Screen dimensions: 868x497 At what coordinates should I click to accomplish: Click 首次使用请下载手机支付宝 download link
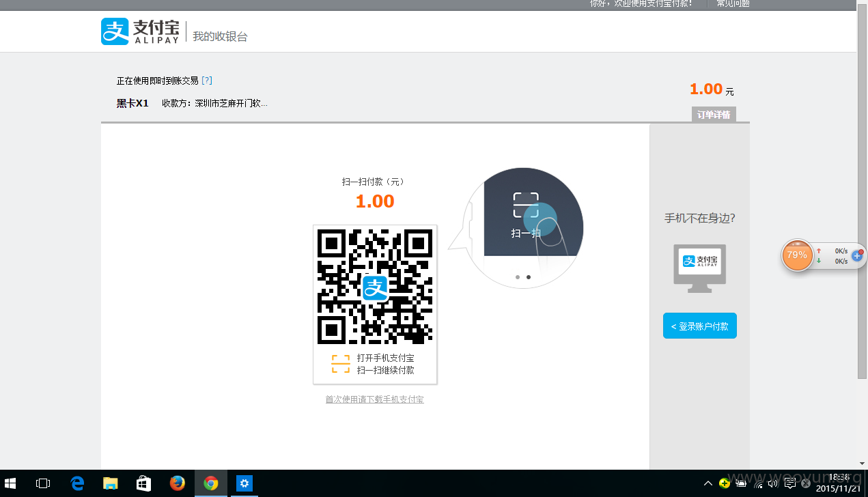[x=375, y=399]
